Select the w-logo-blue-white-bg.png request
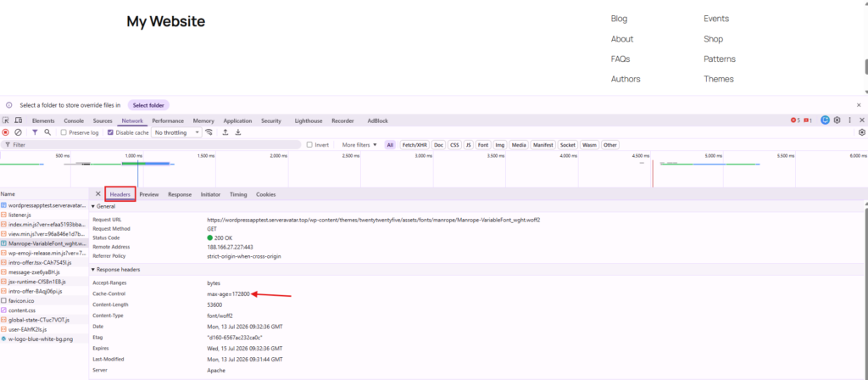 click(x=44, y=338)
